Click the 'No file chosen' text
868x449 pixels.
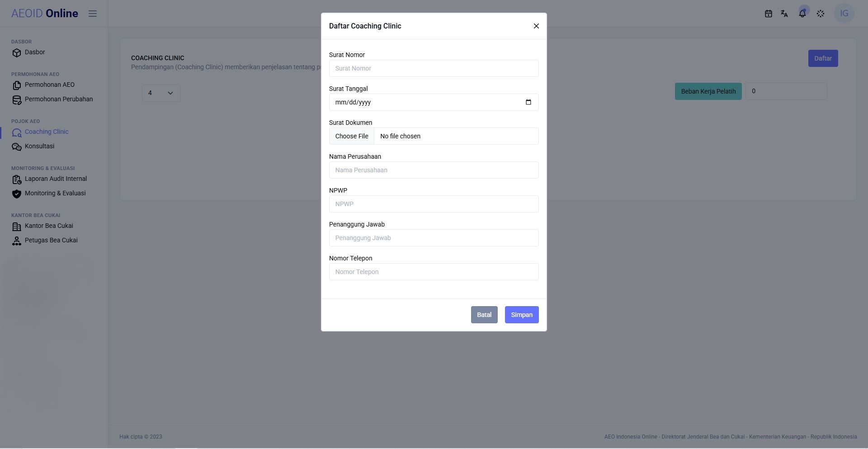click(x=400, y=136)
